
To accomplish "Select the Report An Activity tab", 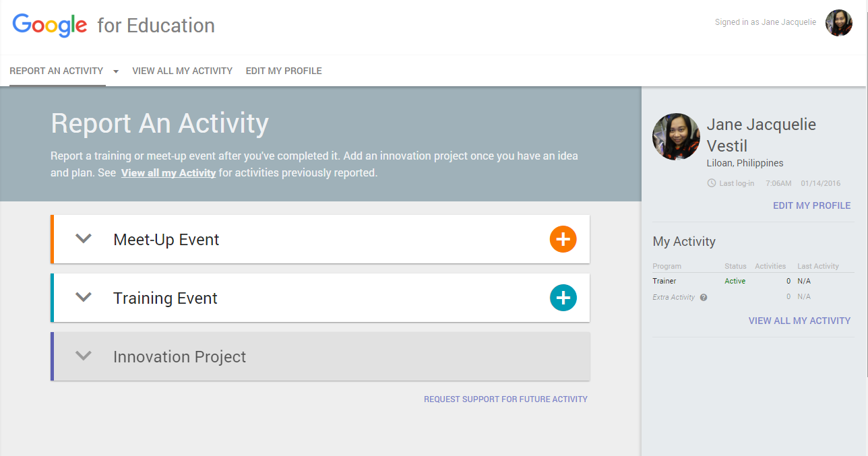I will click(x=57, y=71).
